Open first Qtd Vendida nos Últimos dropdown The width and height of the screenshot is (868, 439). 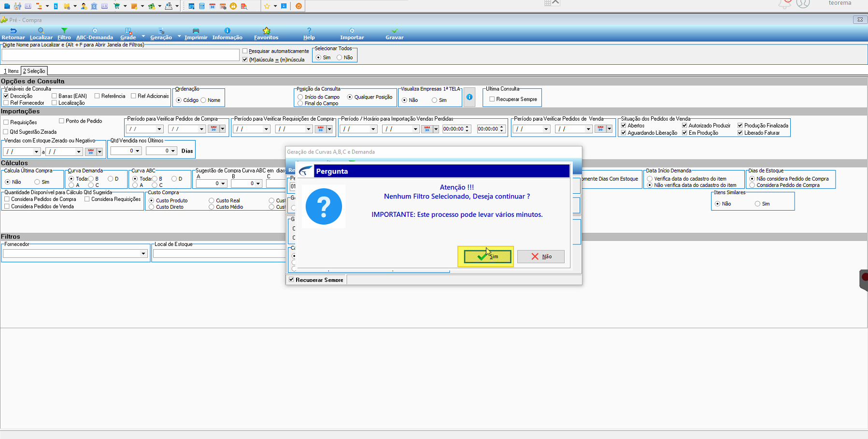(x=137, y=151)
